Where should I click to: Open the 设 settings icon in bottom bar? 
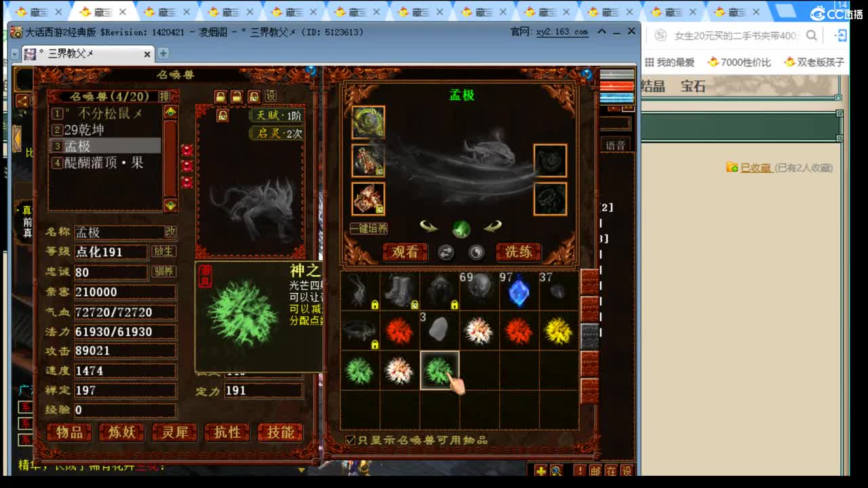coord(627,470)
